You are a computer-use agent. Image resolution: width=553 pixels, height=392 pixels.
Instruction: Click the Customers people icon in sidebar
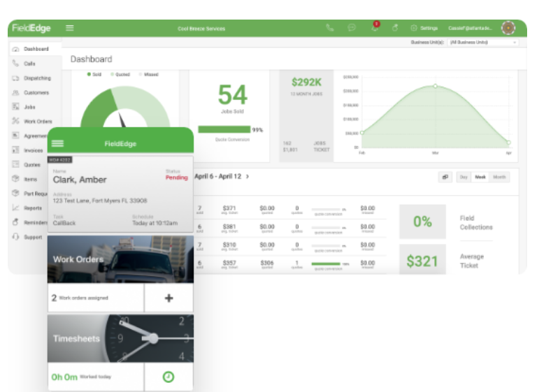coord(15,92)
